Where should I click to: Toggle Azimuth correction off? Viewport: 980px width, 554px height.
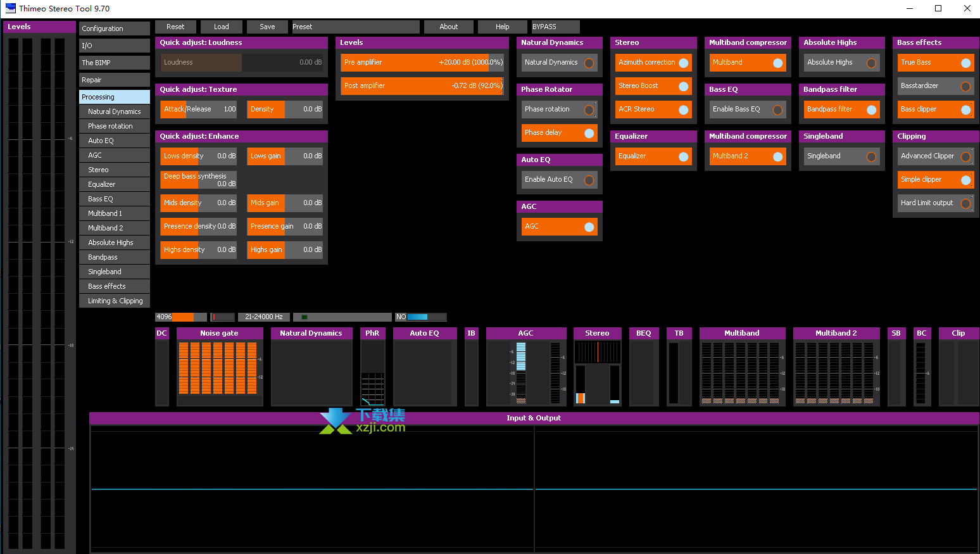tap(653, 63)
